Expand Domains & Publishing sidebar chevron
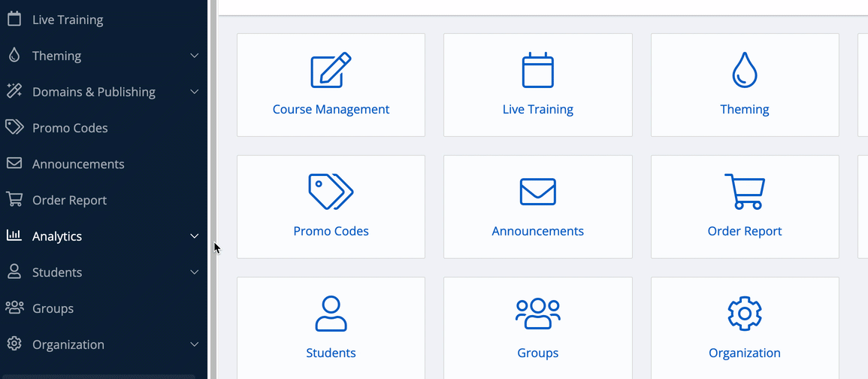The width and height of the screenshot is (868, 379). 195,92
